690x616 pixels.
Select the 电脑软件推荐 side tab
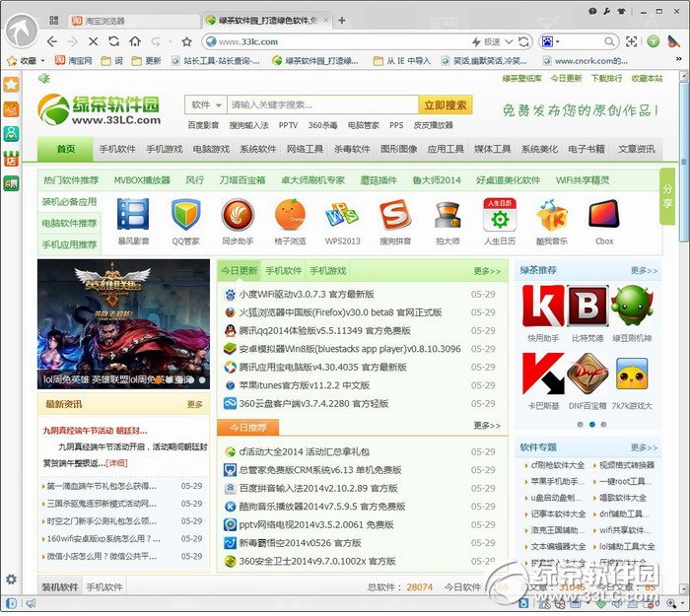coord(69,223)
